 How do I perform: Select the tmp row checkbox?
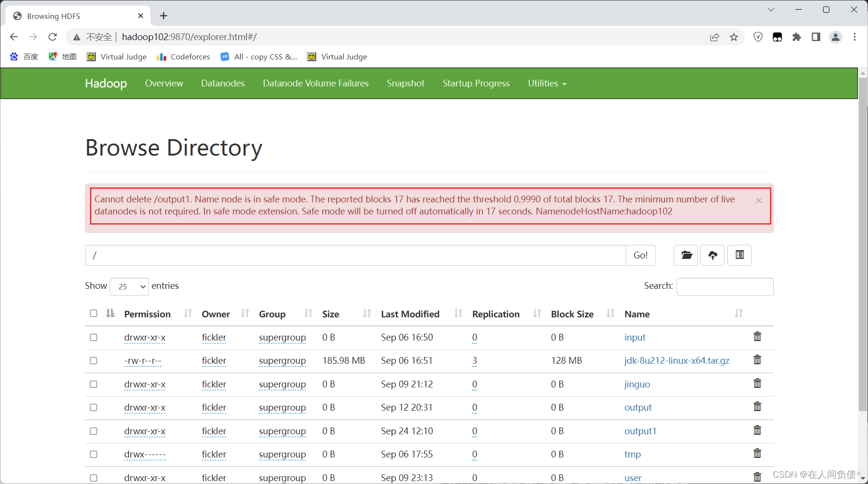point(93,454)
